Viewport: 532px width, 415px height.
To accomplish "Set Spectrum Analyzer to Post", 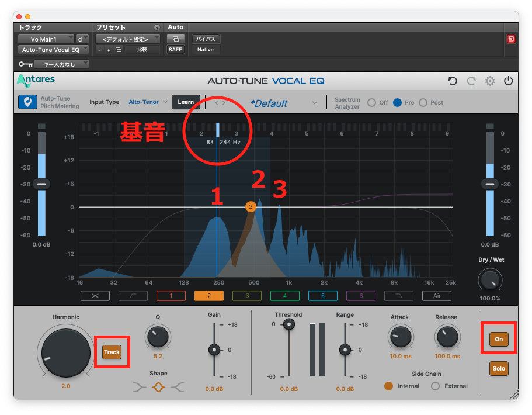I will click(x=423, y=103).
